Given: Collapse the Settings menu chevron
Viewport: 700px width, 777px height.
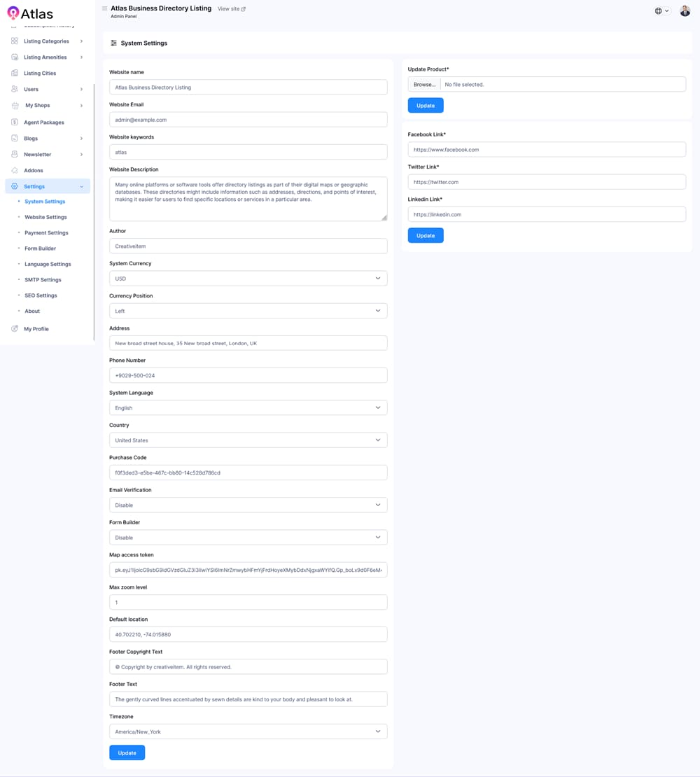Looking at the screenshot, I should click(x=81, y=186).
